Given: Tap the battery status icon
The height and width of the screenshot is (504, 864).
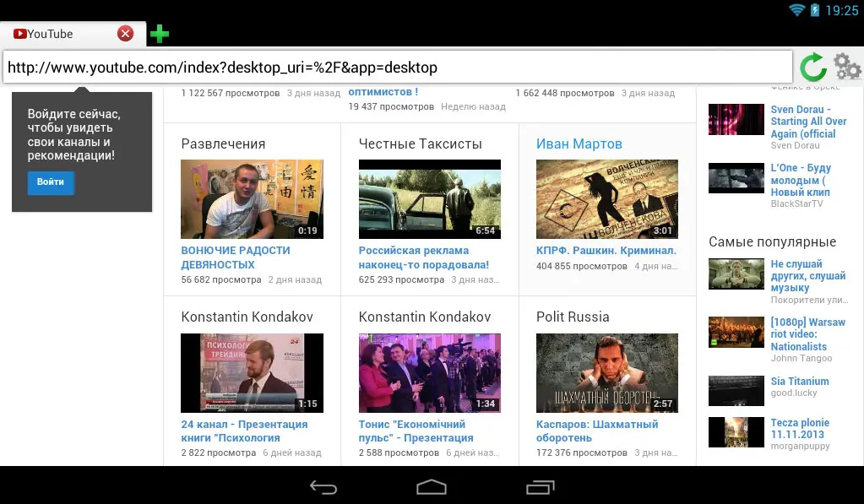Looking at the screenshot, I should tap(814, 10).
